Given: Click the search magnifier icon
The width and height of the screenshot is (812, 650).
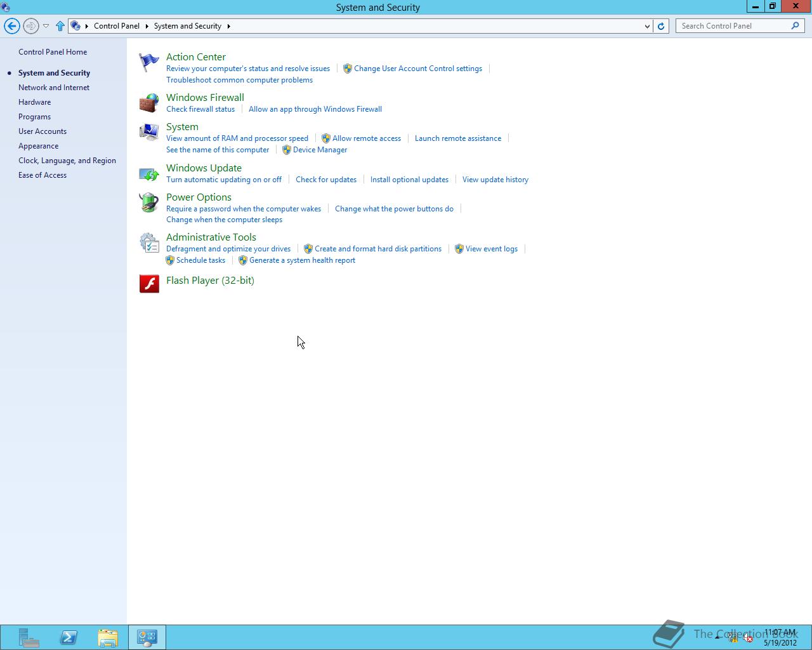Looking at the screenshot, I should [795, 26].
